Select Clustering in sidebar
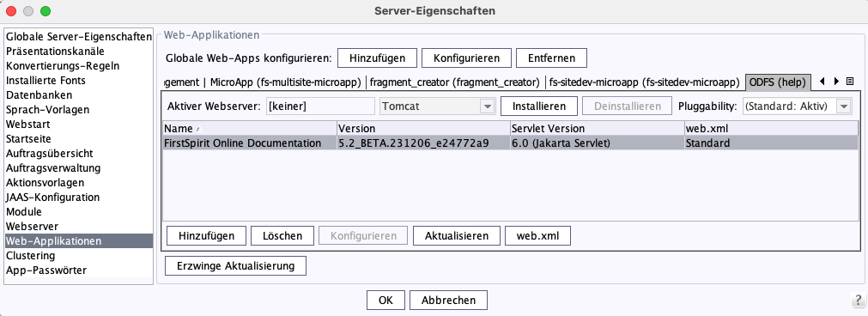 79,256
